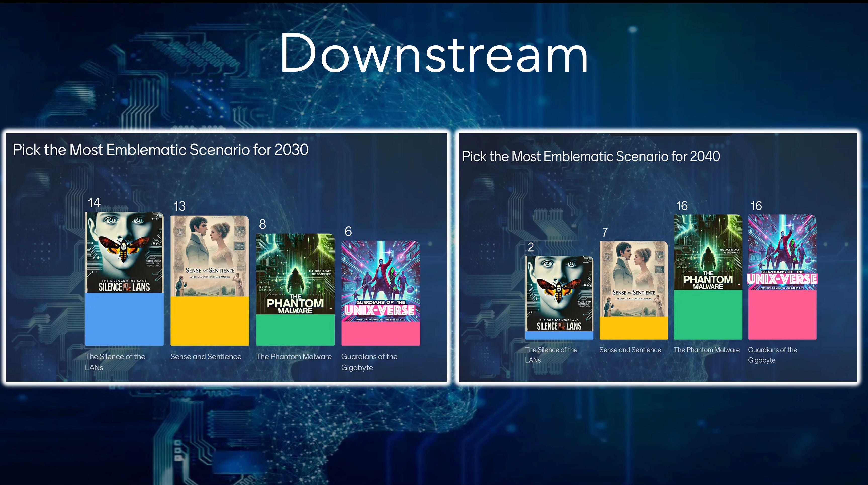
Task: Click the yellow bar in the 2030 poll
Action: 210,321
